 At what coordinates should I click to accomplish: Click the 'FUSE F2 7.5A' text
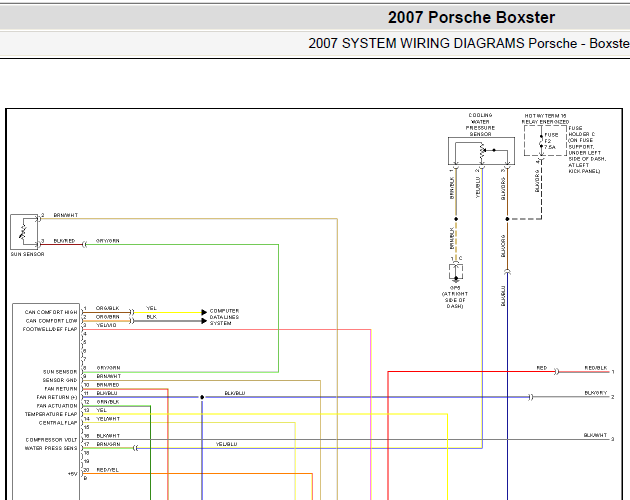tap(551, 141)
